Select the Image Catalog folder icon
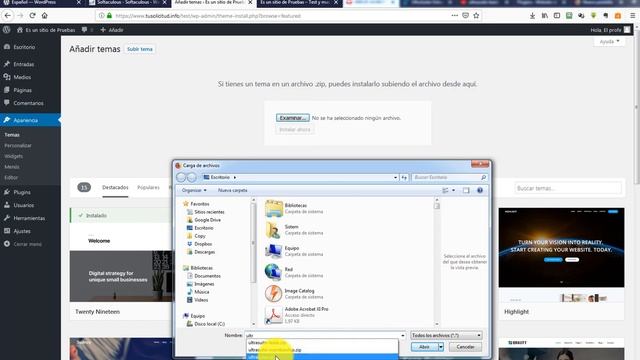Screen dimensions: 640x360 point(273,293)
